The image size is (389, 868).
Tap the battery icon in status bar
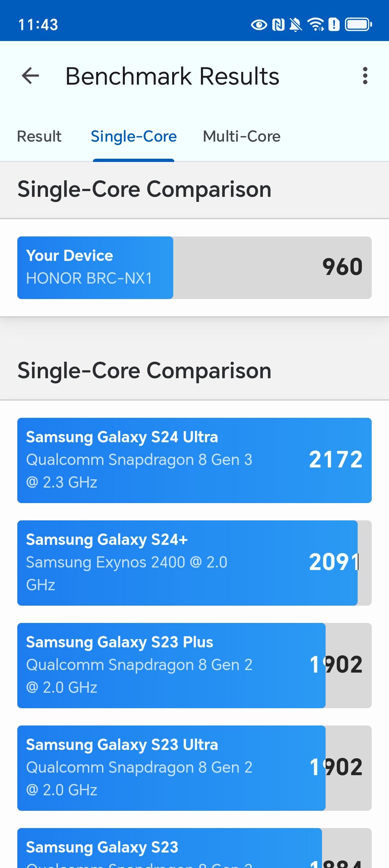point(358,25)
